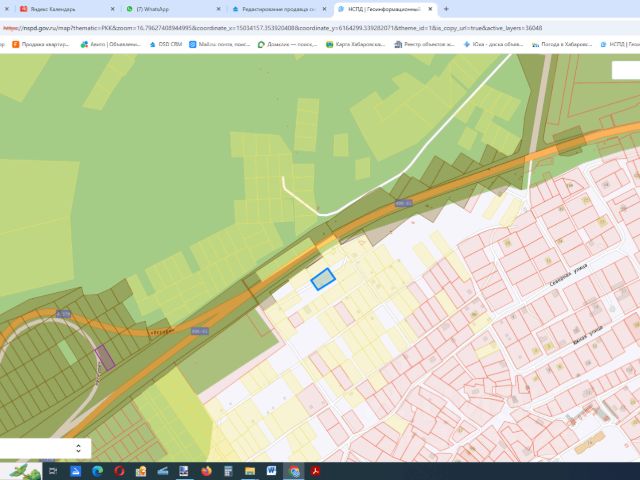This screenshot has width=640, height=480.
Task: Open the scanner device icon on the taskbar
Action: point(162,471)
